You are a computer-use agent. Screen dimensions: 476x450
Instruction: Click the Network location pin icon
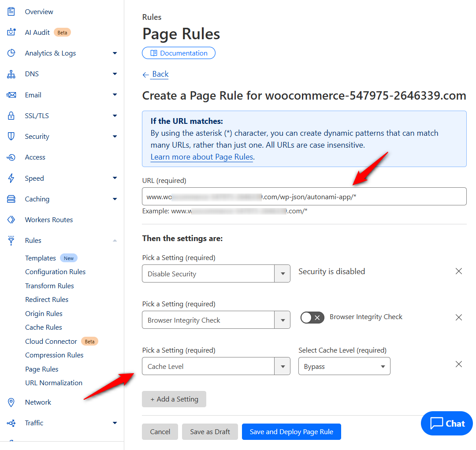pyautogui.click(x=11, y=402)
